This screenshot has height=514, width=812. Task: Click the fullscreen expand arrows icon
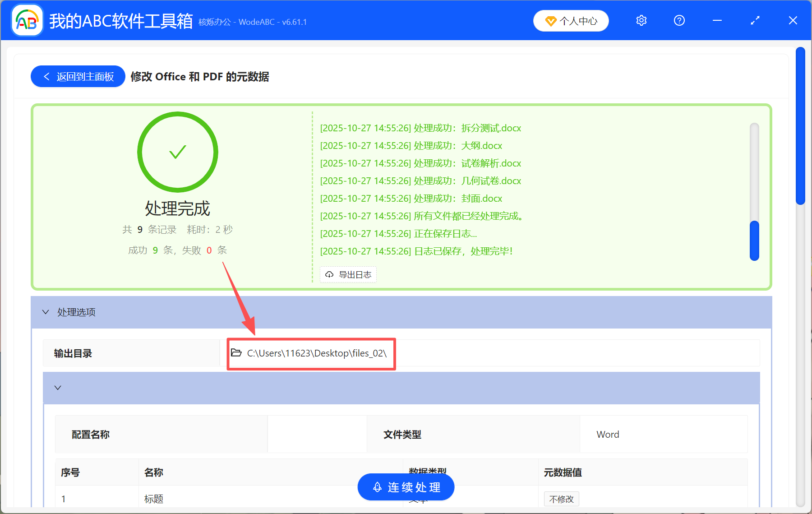tap(755, 21)
